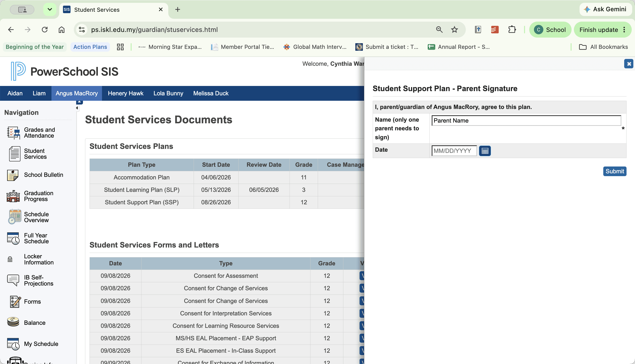635x364 pixels.
Task: Click MS/HS EAL Placement - EAP Support row
Action: point(226,338)
